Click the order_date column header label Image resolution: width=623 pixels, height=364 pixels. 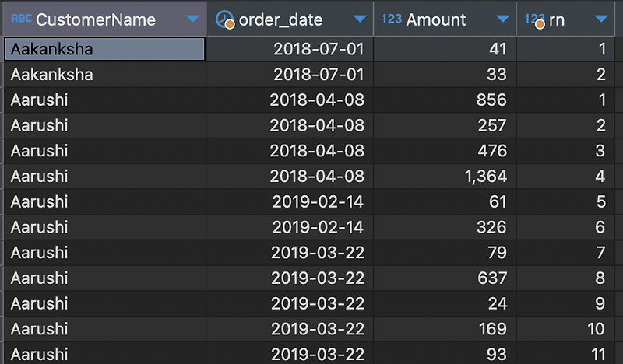click(x=280, y=19)
